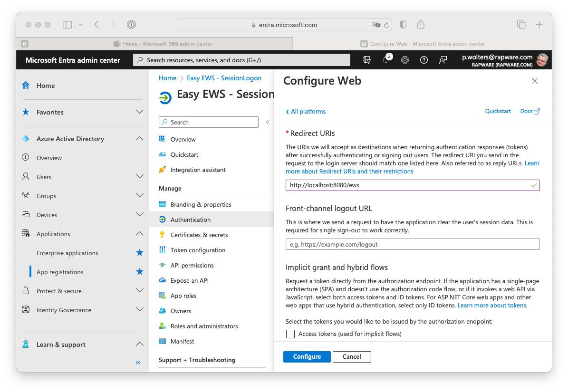Click the Devices icon in sidebar

(x=26, y=215)
